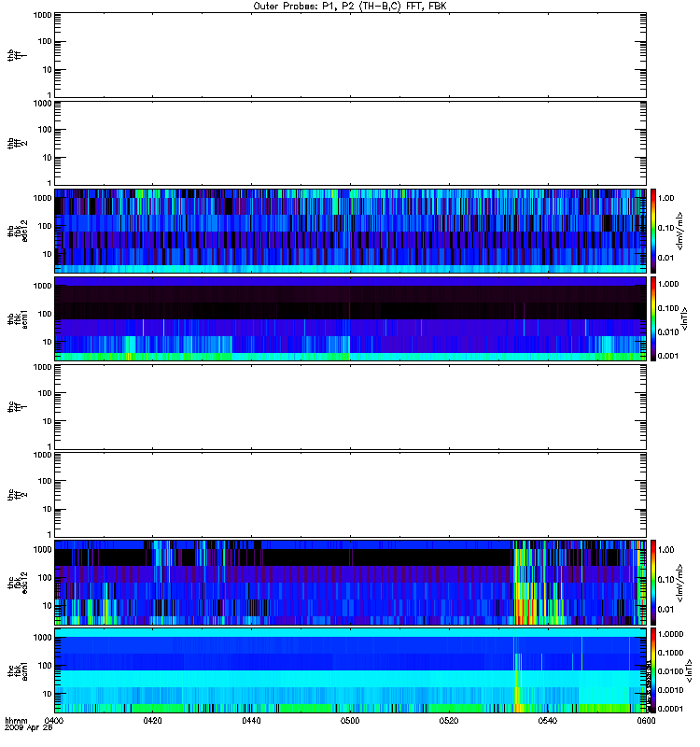
Task: Click the 'thb fbk edc12' panel label
Action: point(17,231)
